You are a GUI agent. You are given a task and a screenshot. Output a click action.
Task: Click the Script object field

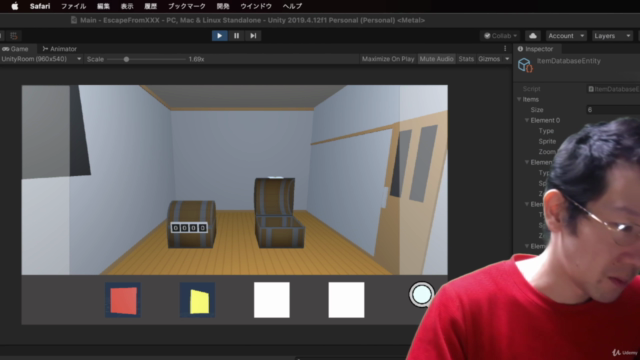tap(613, 89)
